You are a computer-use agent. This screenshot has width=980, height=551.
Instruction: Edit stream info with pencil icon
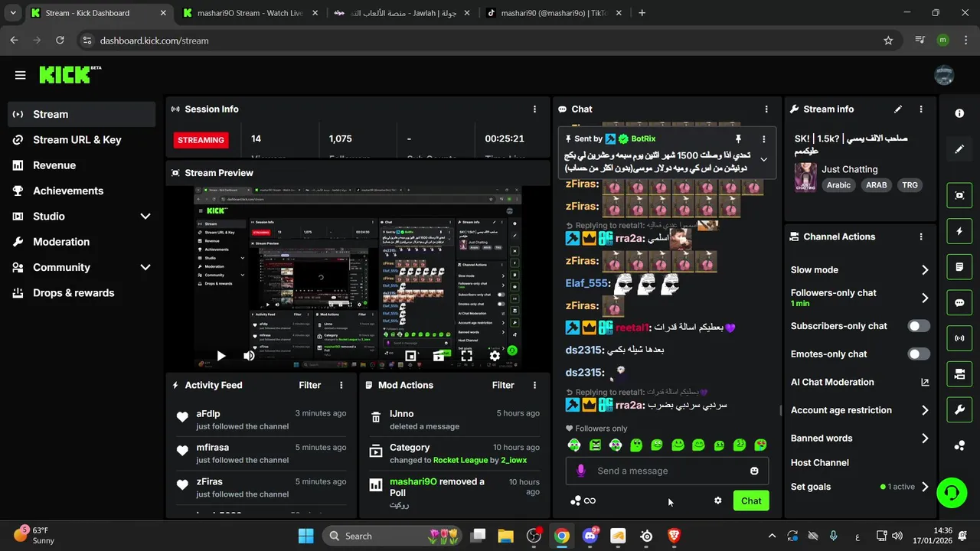click(x=898, y=109)
